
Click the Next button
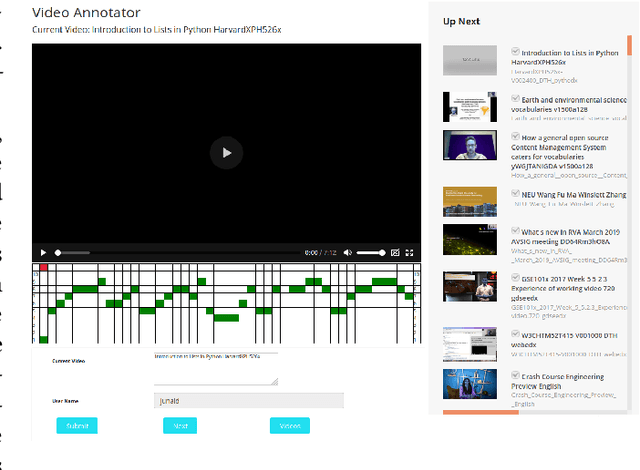tap(180, 426)
